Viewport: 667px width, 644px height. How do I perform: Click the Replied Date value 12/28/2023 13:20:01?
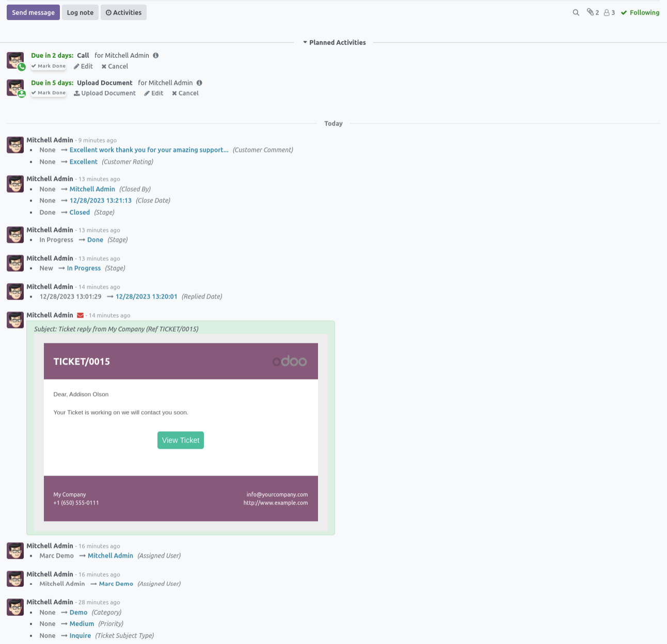(x=147, y=296)
